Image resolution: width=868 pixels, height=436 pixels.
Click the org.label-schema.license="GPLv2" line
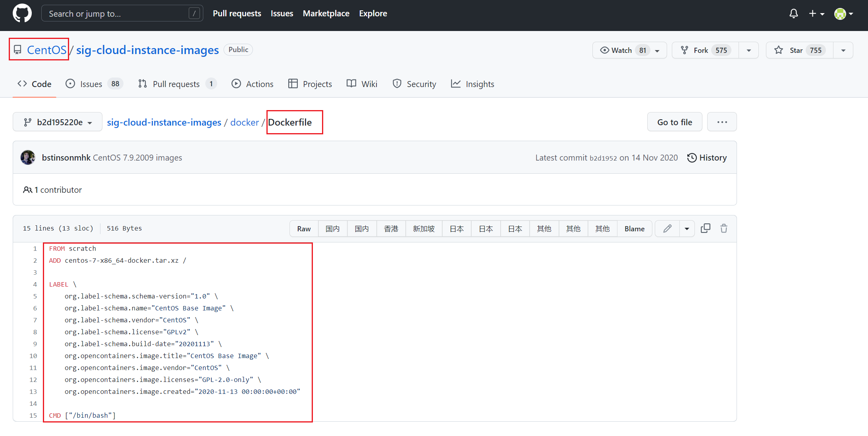pos(131,332)
